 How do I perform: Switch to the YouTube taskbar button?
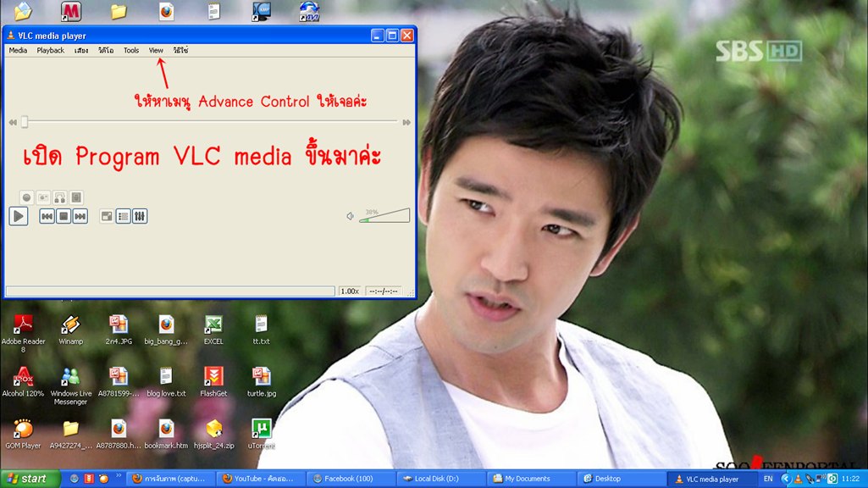[x=260, y=479]
